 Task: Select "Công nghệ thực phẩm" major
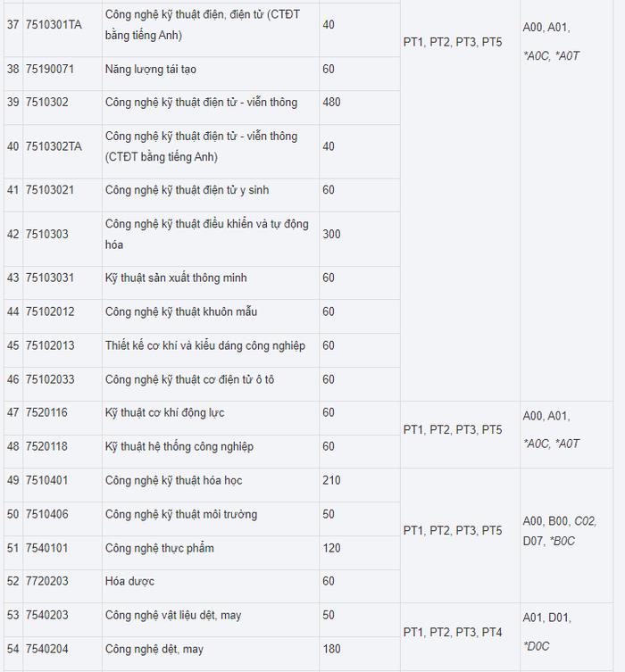pos(159,547)
